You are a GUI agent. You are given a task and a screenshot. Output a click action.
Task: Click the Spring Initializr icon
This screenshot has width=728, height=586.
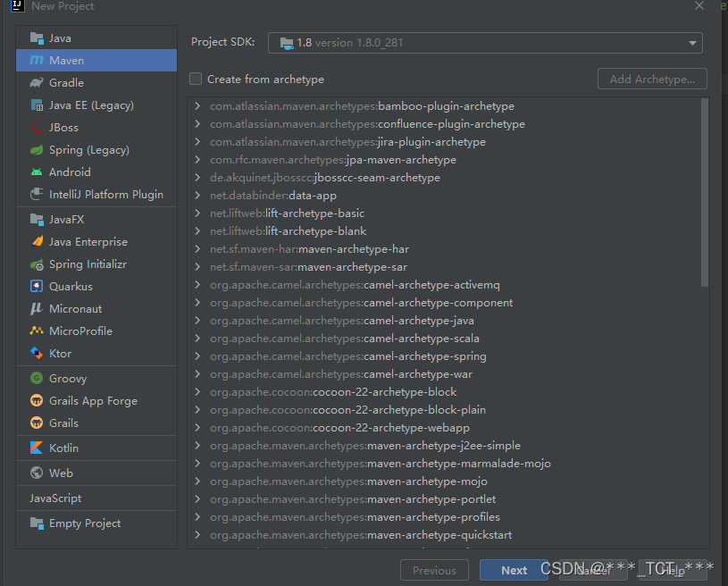(x=37, y=264)
